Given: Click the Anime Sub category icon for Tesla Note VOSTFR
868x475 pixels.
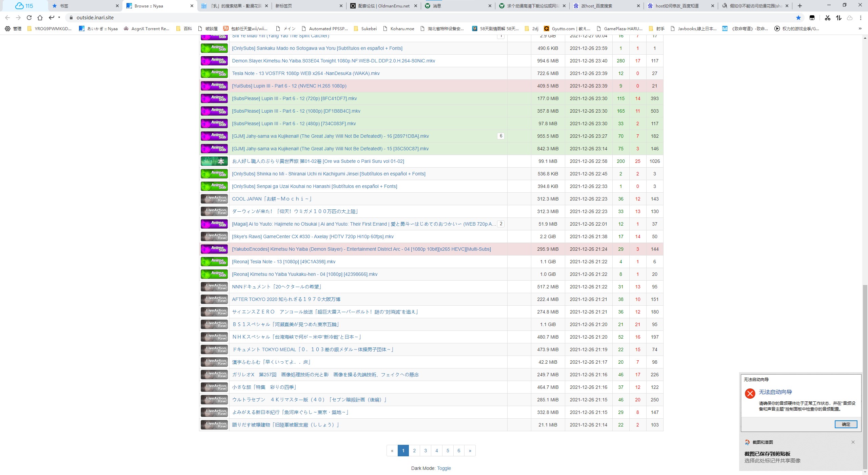Looking at the screenshot, I should coord(214,73).
